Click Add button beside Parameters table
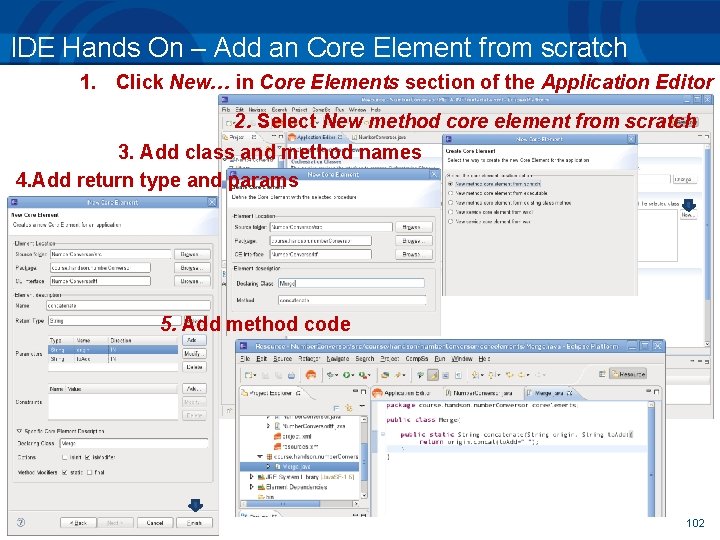 [x=194, y=340]
